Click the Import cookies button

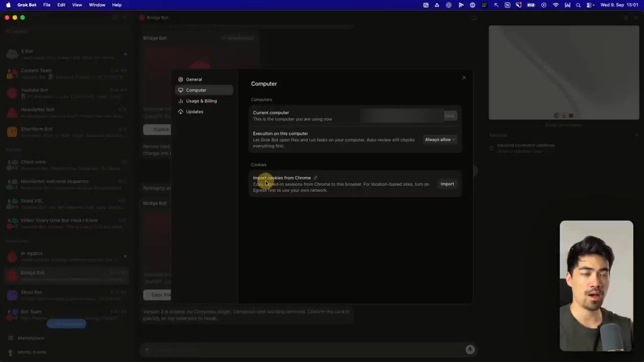[447, 184]
